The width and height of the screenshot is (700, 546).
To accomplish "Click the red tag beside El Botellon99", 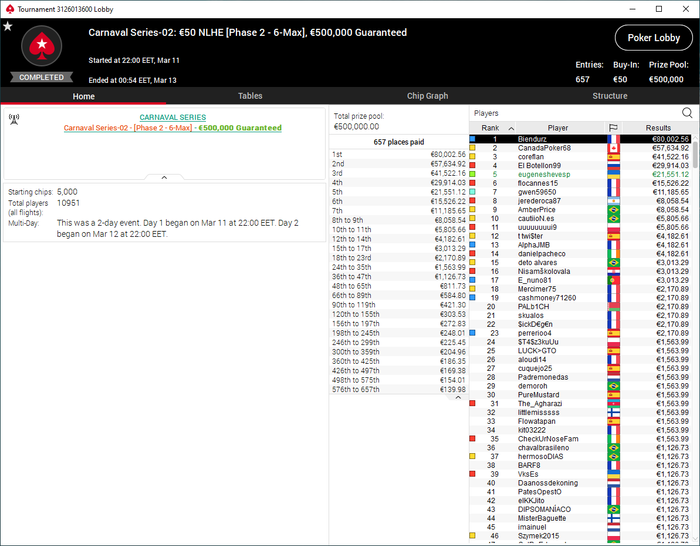I will [x=472, y=165].
